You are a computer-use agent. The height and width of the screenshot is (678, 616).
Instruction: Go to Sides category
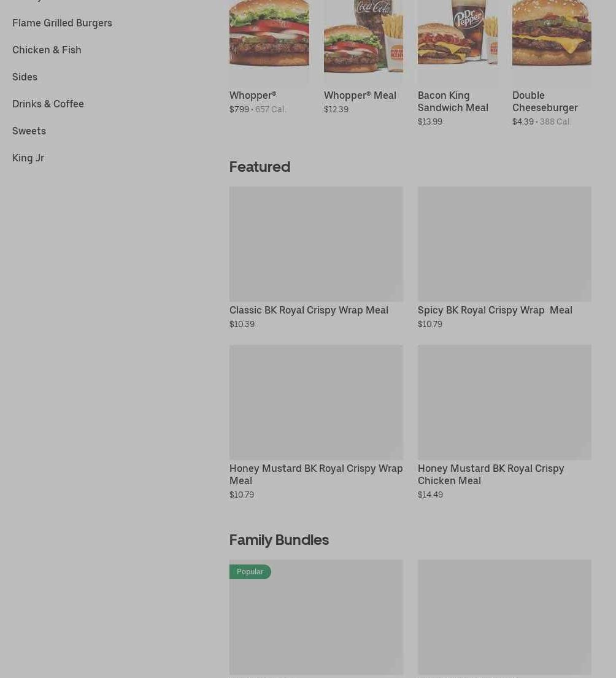(x=25, y=77)
